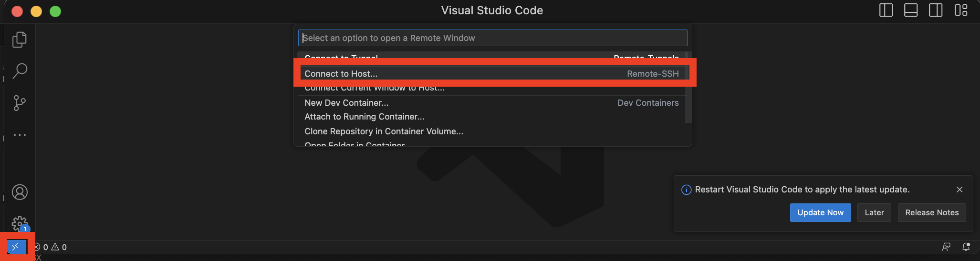The height and width of the screenshot is (261, 980).
Task: Open Release Notes button
Action: (x=932, y=212)
